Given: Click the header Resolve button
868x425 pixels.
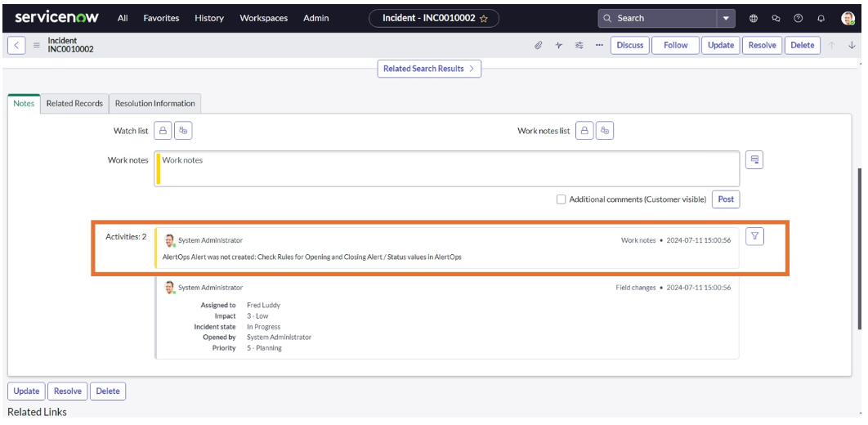Looking at the screenshot, I should (762, 46).
